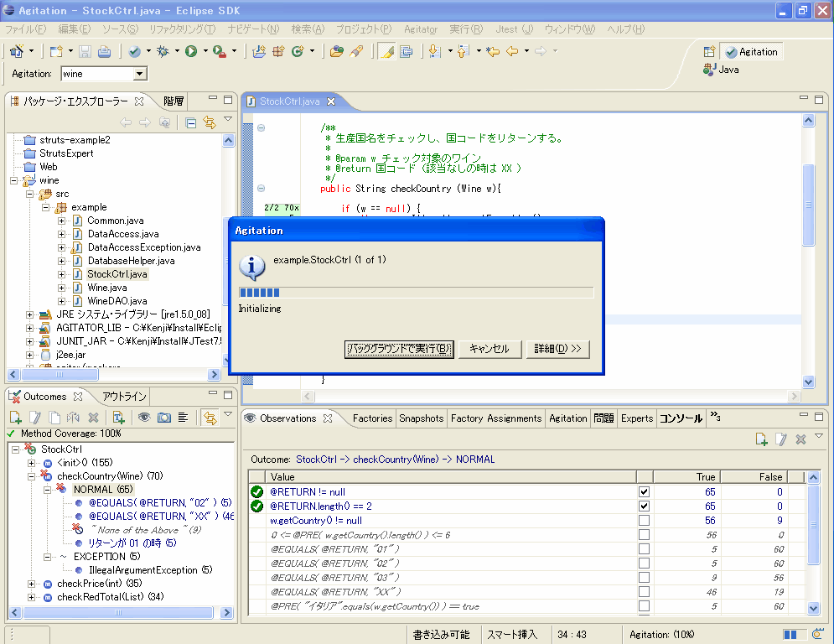
Task: Click the Debug bug icon in toolbar
Action: tap(163, 51)
